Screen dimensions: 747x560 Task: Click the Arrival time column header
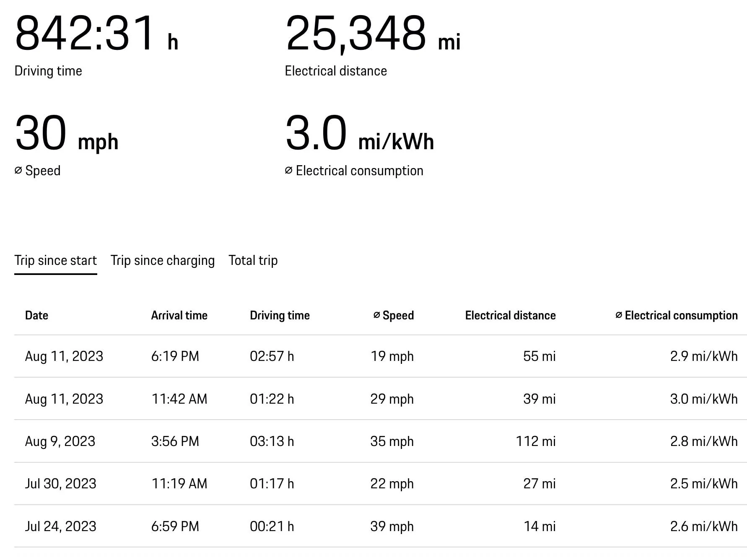pyautogui.click(x=179, y=315)
